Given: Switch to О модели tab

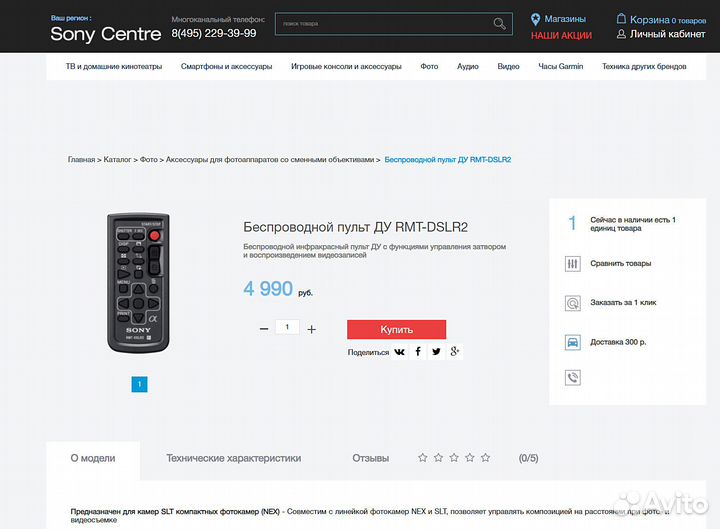Looking at the screenshot, I should (93, 458).
